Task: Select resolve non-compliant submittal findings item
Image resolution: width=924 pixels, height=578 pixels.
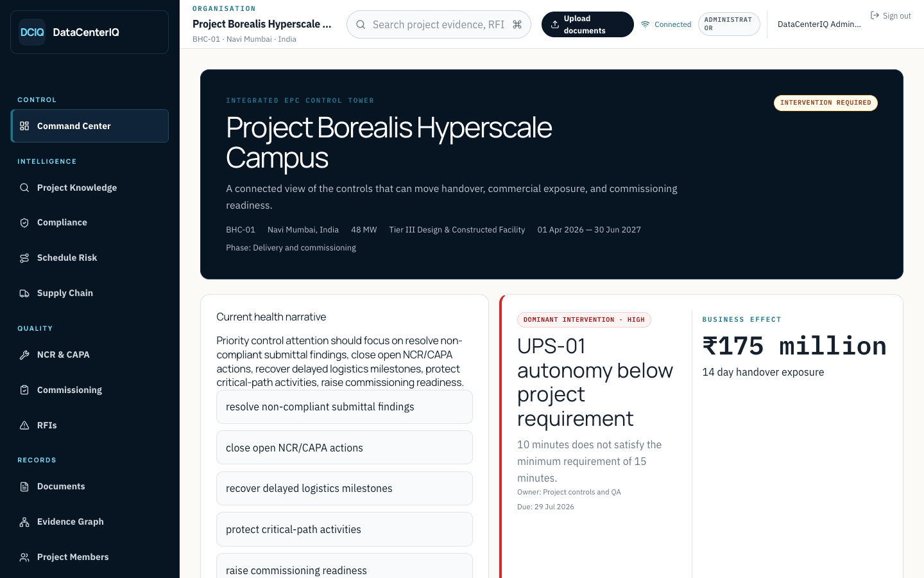Action: 345,407
